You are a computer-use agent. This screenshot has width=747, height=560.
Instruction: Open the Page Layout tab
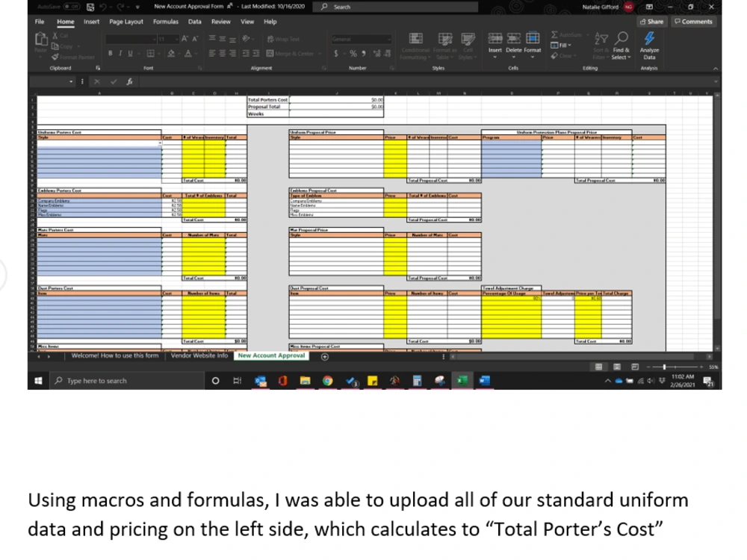tap(125, 22)
